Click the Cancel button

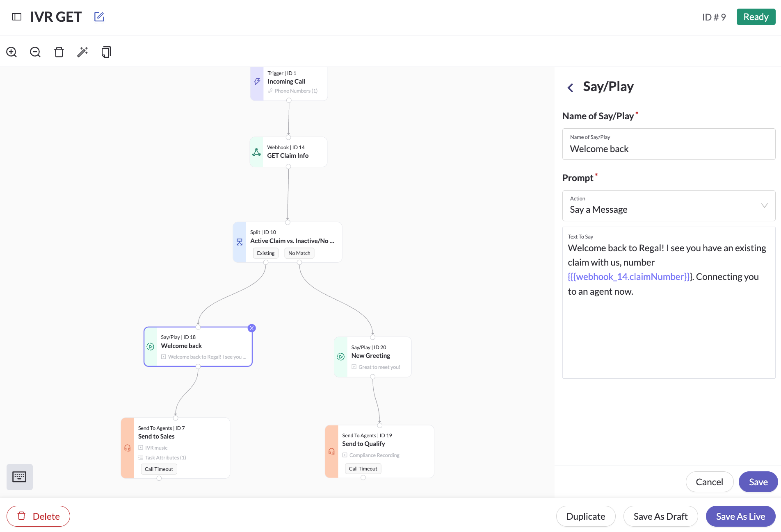[709, 482]
